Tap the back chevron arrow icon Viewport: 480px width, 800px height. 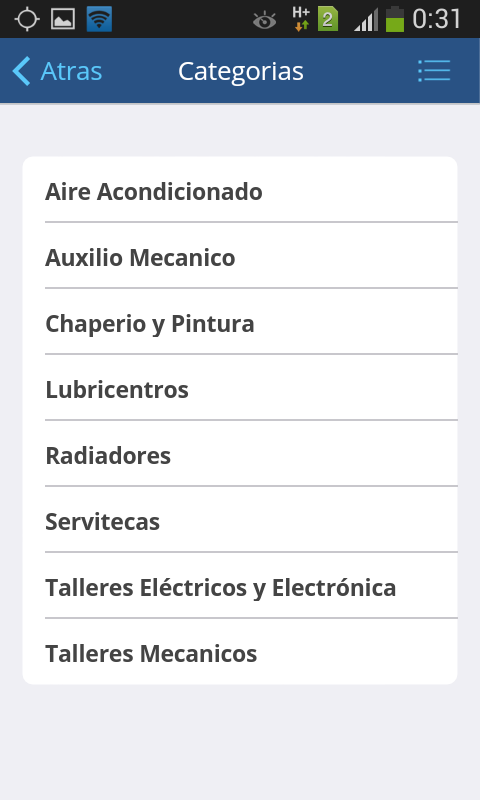[21, 71]
